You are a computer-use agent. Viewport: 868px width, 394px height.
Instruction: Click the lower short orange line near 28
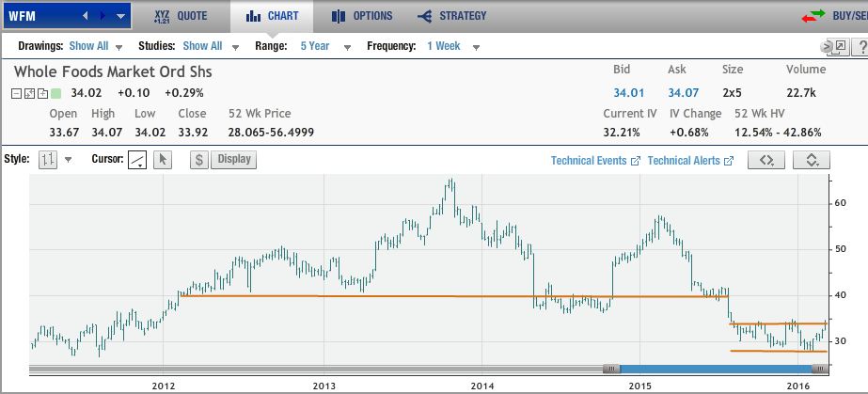click(x=779, y=351)
